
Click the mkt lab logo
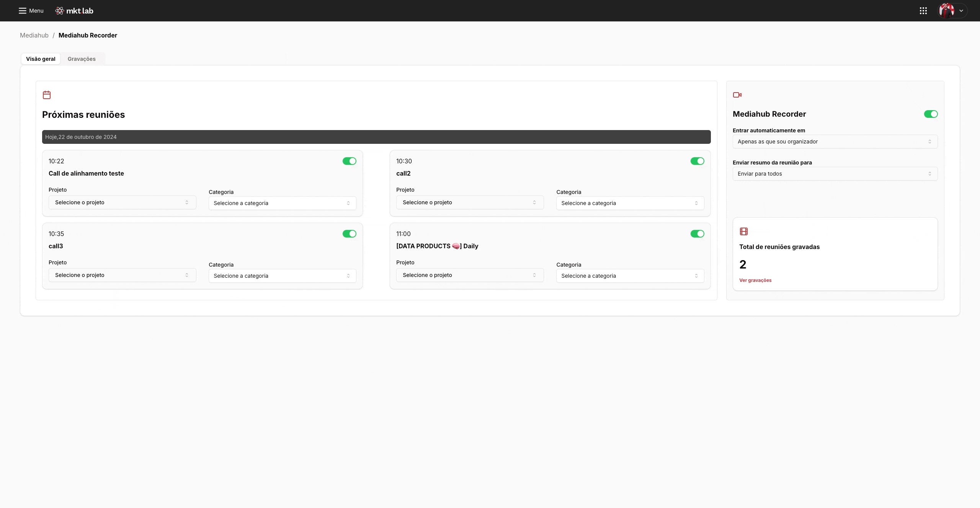click(x=74, y=11)
